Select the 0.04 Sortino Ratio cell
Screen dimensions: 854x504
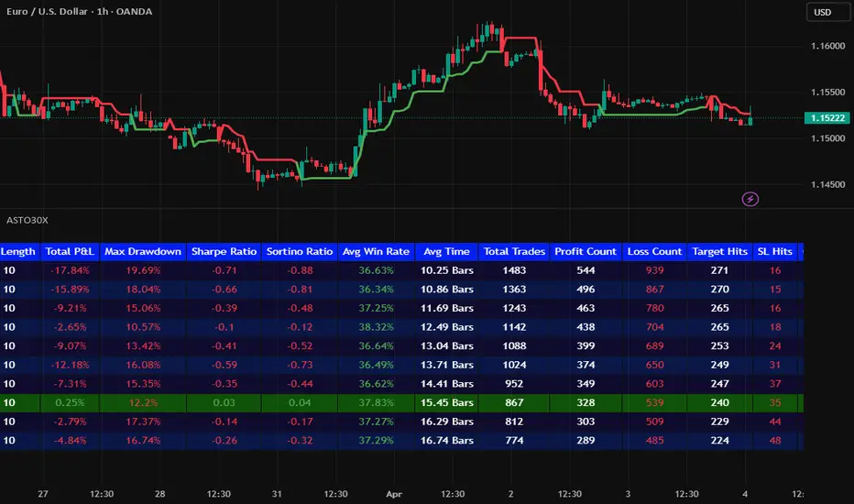(x=300, y=402)
